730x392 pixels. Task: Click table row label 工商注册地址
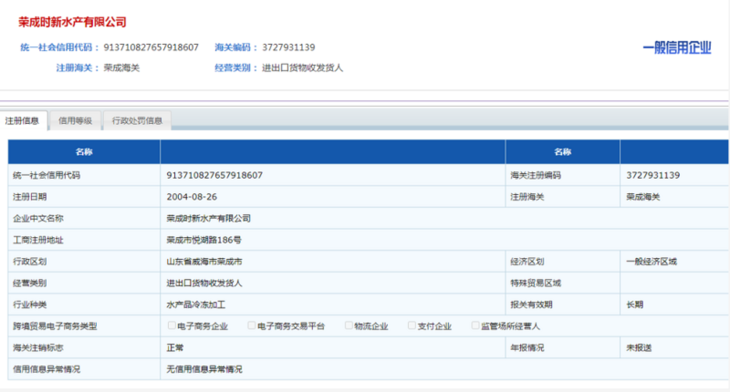click(38, 240)
